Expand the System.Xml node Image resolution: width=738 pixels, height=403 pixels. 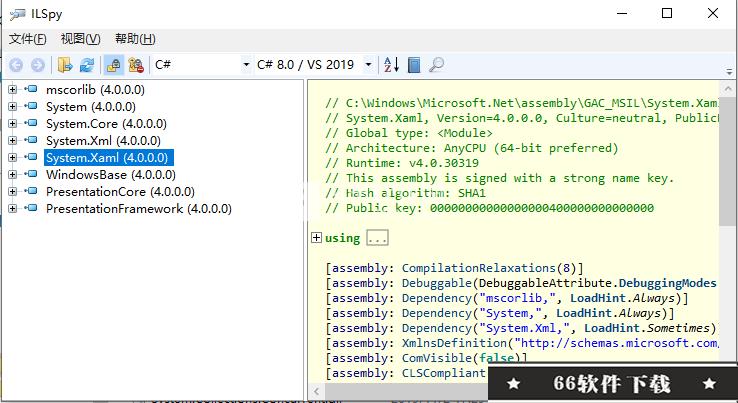pos(13,140)
